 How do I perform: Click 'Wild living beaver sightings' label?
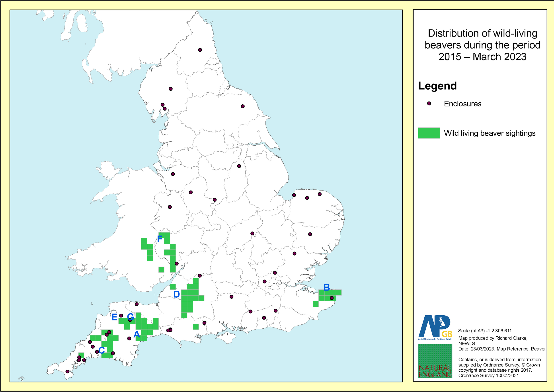tap(490, 133)
